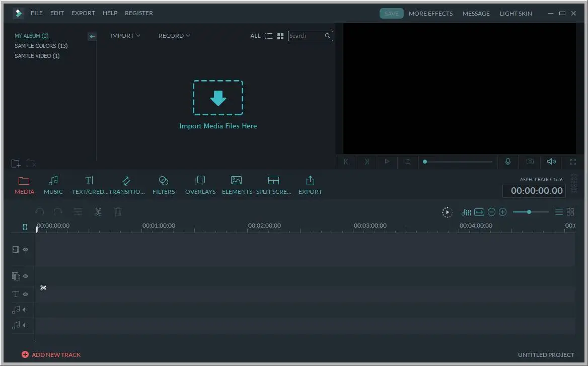Open the FILE menu
Viewport: 588px width, 366px height.
click(36, 13)
